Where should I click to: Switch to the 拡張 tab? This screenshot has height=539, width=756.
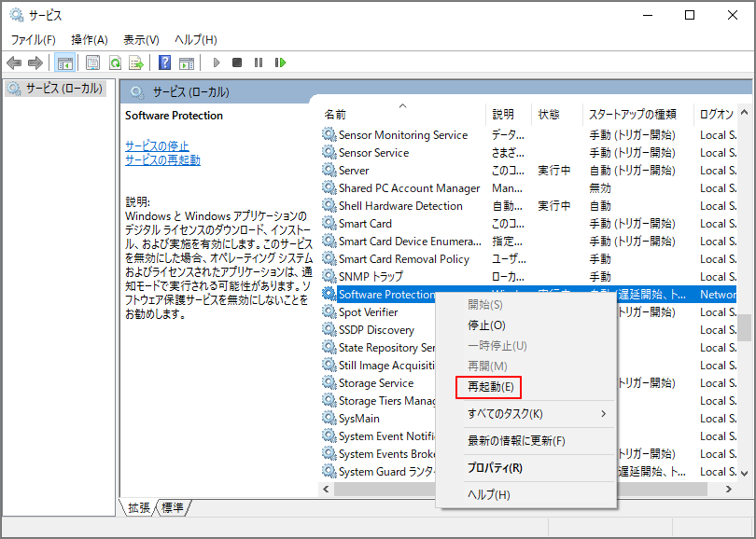pyautogui.click(x=139, y=507)
